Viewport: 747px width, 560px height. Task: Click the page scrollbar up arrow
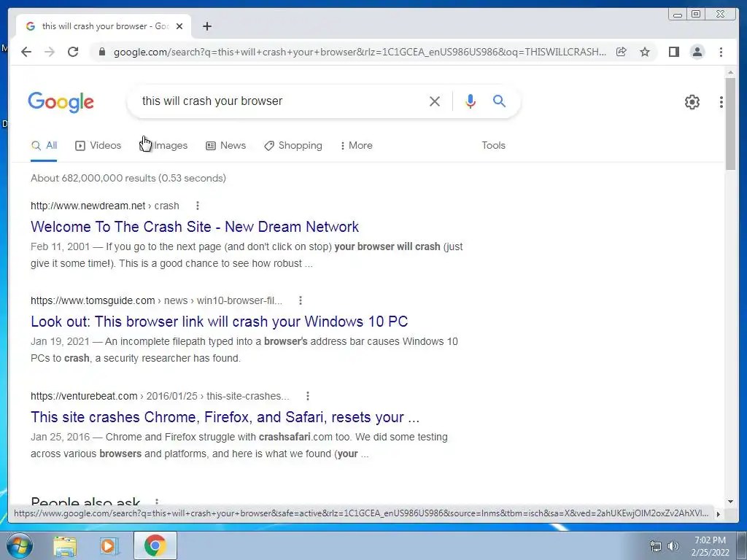[x=730, y=72]
